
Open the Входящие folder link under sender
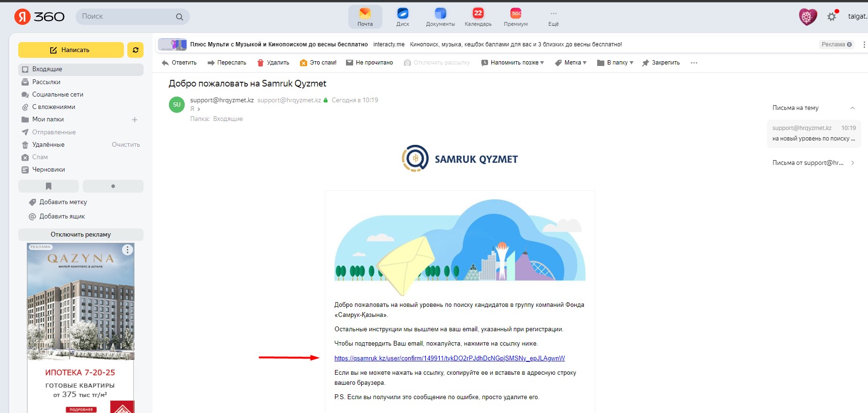click(x=228, y=119)
